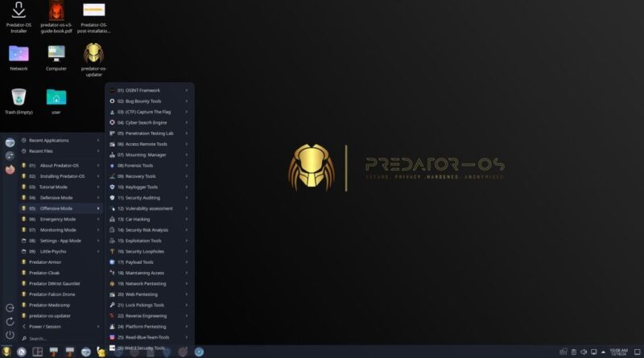Expand 07) Mounting Manager
644x358 pixels.
(x=150, y=154)
